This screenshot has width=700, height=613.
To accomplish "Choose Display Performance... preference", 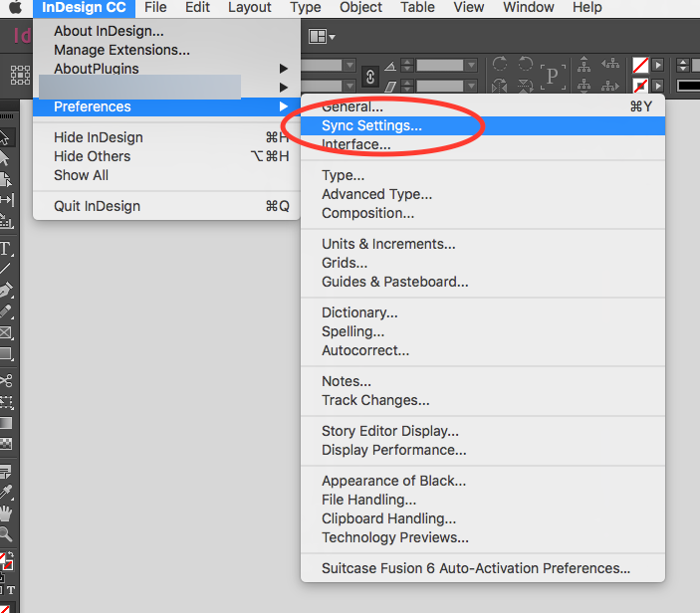I will (483, 450).
